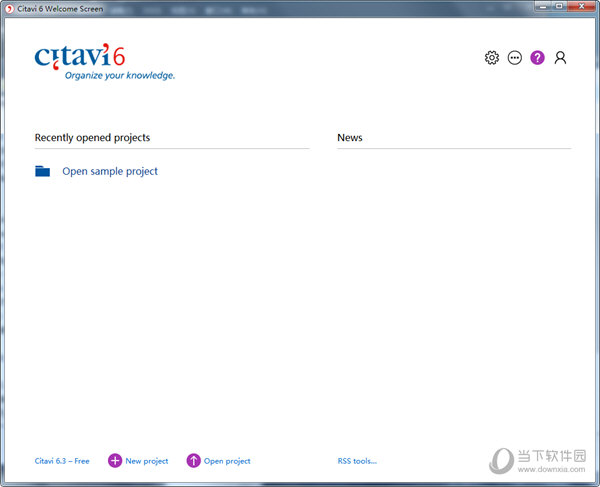Open RSS tools… link

(x=357, y=461)
